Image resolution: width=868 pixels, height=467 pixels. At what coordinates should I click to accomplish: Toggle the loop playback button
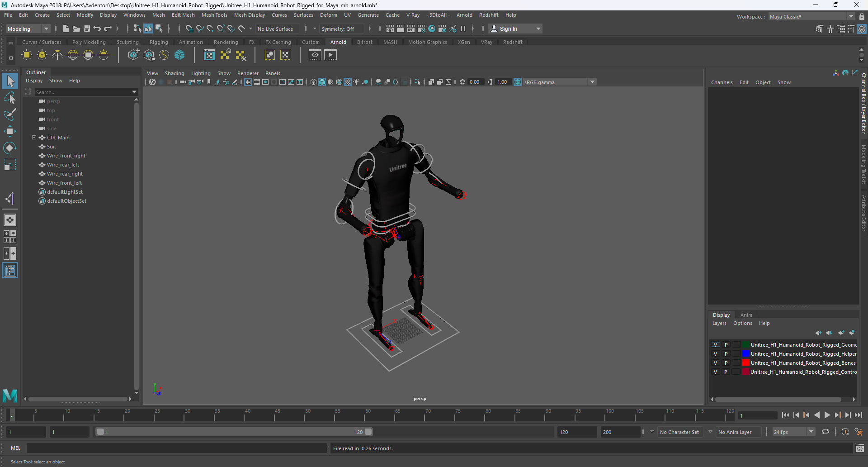point(826,432)
